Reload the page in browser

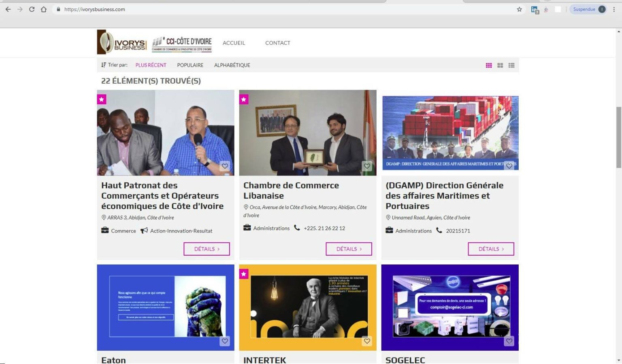(32, 9)
